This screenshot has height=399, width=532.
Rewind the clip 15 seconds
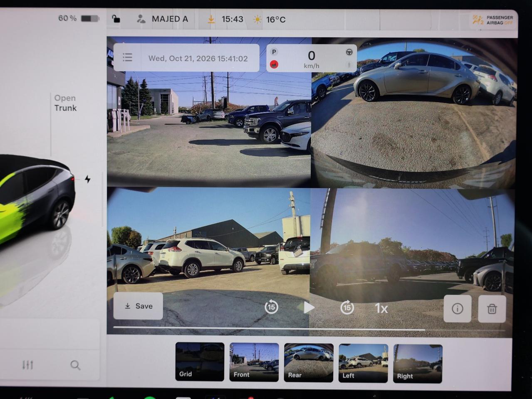(271, 307)
